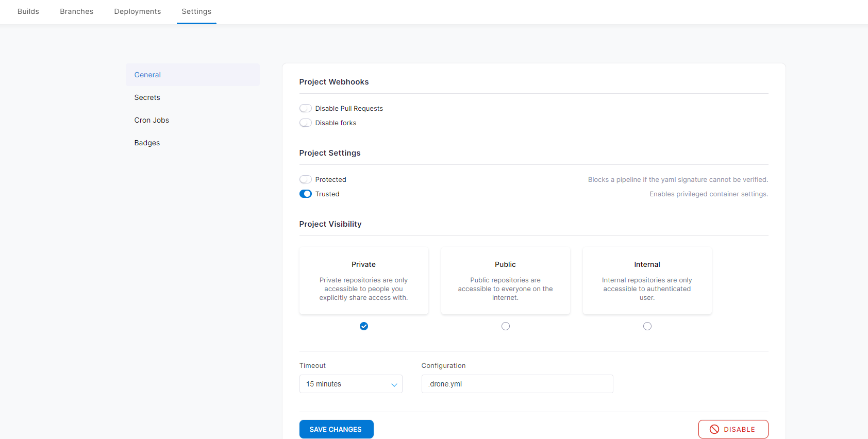Screen dimensions: 868x439
Task: Select the Internal visibility radio button
Action: [647, 326]
